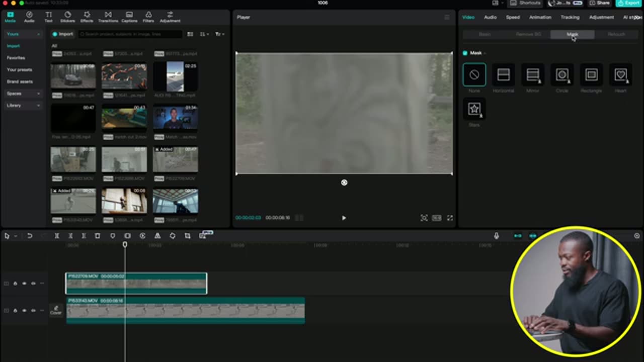Viewport: 644px width, 362px height.
Task: Apply the Mirror mask
Action: pyautogui.click(x=532, y=75)
